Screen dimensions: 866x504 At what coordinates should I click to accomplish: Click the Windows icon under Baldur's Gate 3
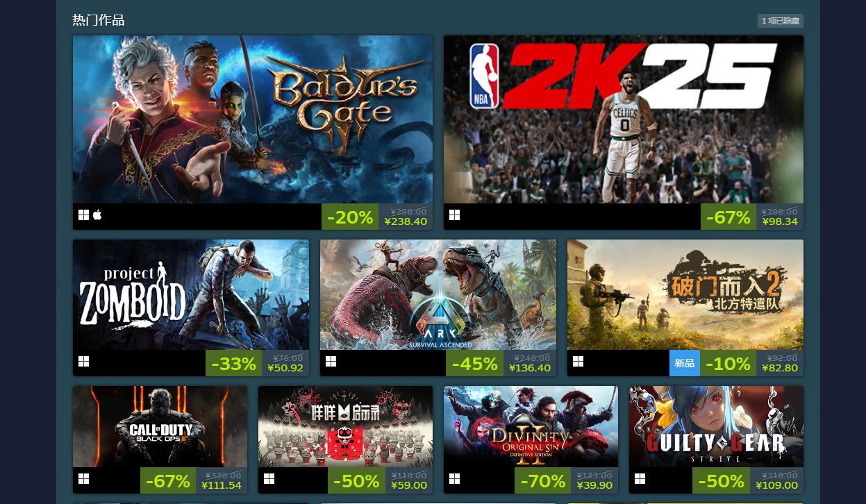point(83,215)
